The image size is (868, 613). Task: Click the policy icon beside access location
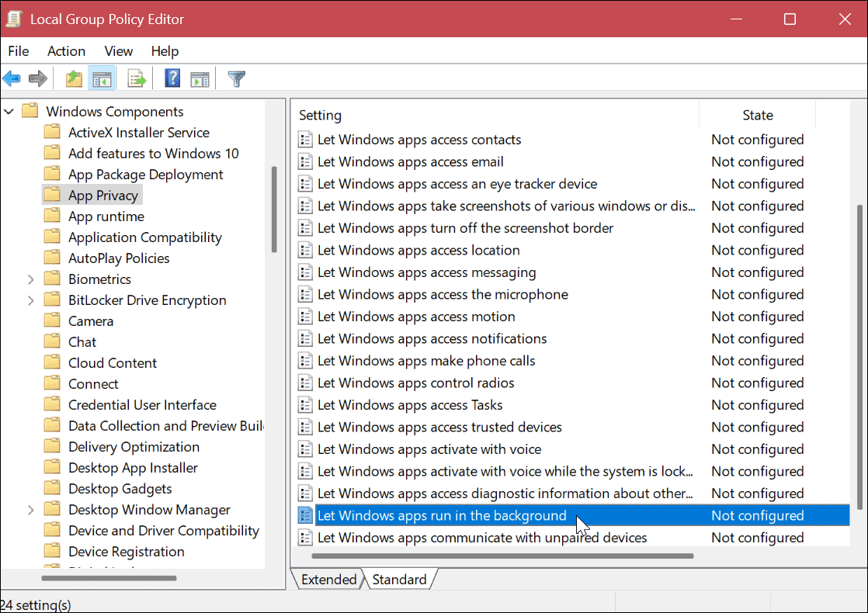click(x=305, y=250)
